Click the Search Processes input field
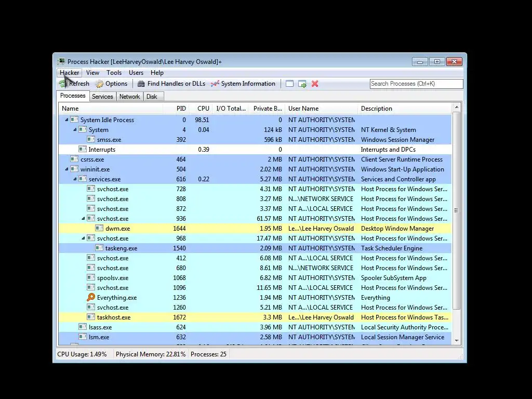Image resolution: width=532 pixels, height=399 pixels. pyautogui.click(x=416, y=84)
